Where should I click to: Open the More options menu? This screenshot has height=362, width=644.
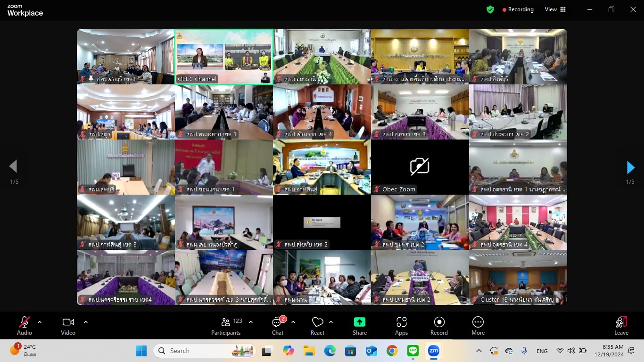point(478,326)
